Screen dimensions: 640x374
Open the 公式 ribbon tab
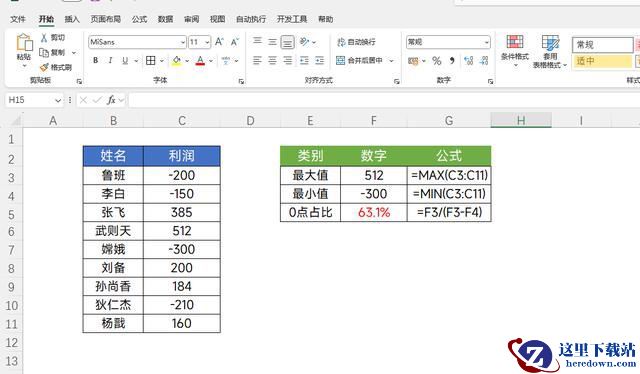[139, 19]
